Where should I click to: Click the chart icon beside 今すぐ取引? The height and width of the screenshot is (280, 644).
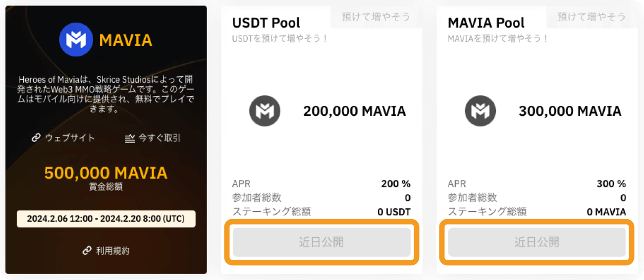(130, 139)
